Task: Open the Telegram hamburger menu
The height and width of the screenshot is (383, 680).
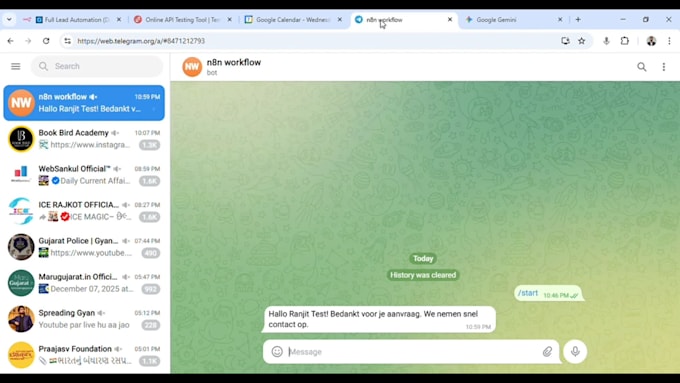Action: pyautogui.click(x=16, y=66)
